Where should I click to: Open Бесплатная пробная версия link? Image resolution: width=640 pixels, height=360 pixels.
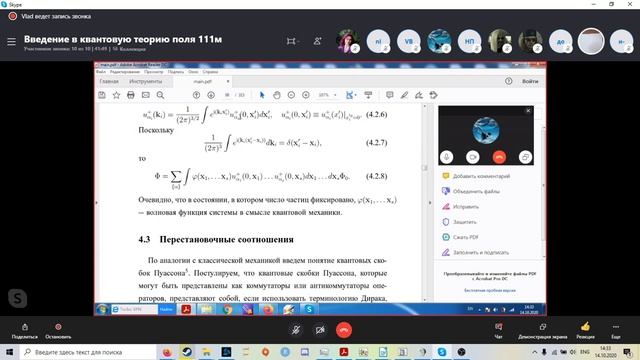pos(490,290)
